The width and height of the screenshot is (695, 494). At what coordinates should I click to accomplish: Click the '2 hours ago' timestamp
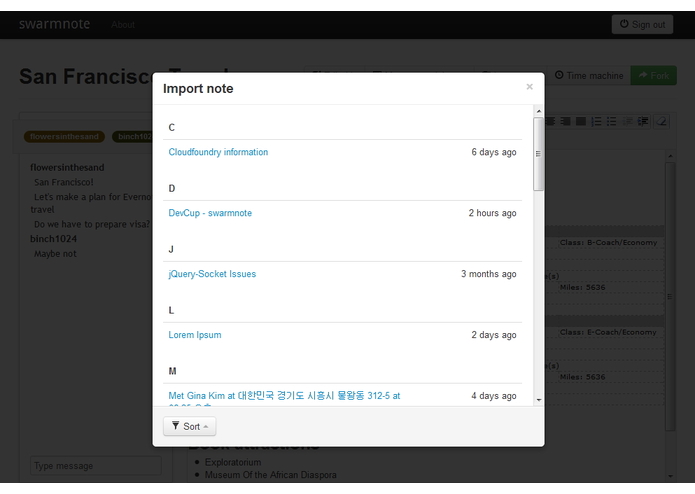[x=492, y=213]
